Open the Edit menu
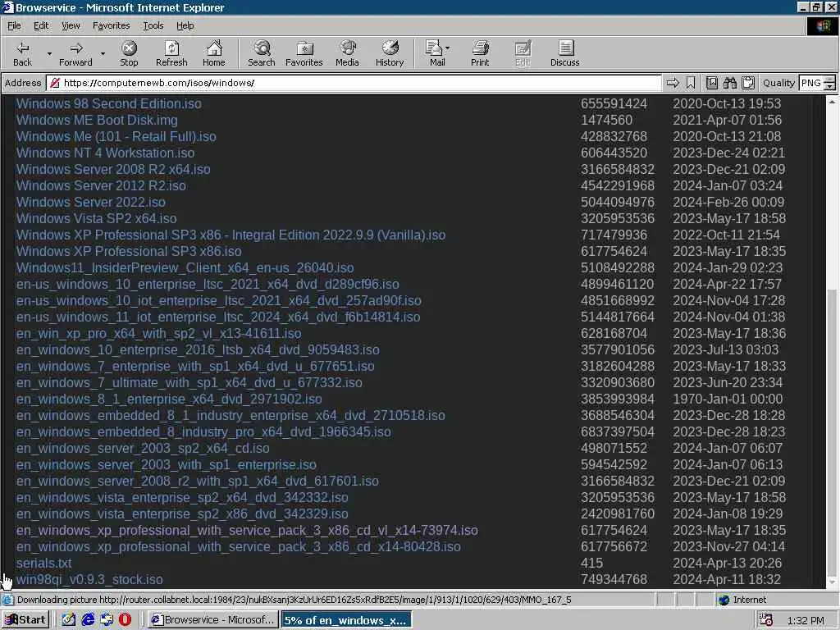Image resolution: width=840 pixels, height=630 pixels. click(x=41, y=25)
